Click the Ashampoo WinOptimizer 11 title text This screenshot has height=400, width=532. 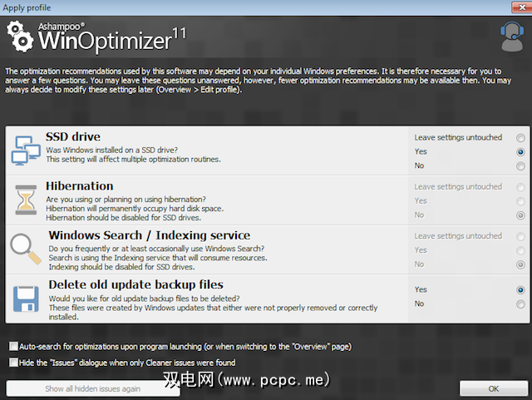click(112, 37)
